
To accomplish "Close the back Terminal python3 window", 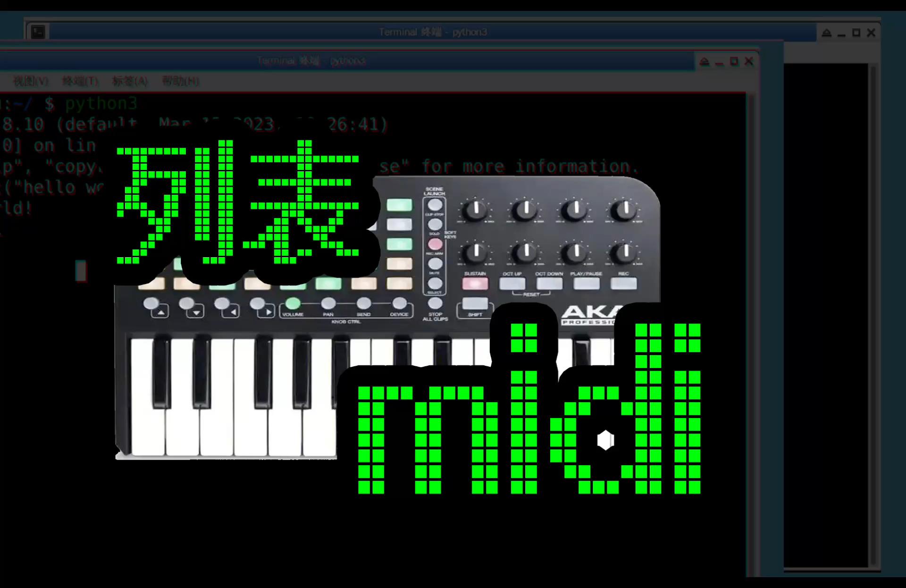I will click(x=871, y=33).
